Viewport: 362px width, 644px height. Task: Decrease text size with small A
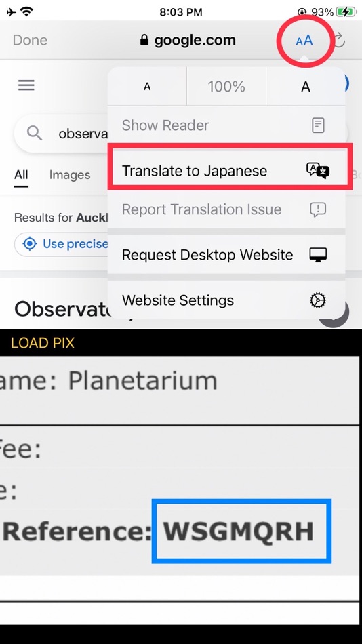click(147, 87)
